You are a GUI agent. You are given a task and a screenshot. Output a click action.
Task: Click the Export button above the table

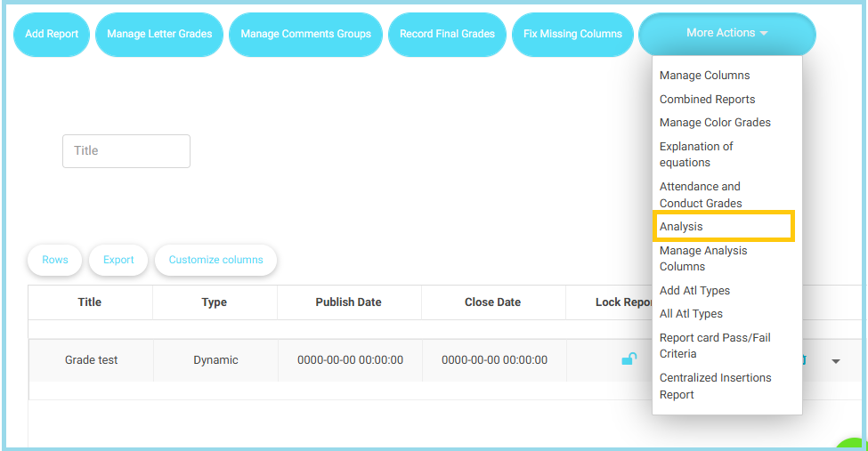118,260
